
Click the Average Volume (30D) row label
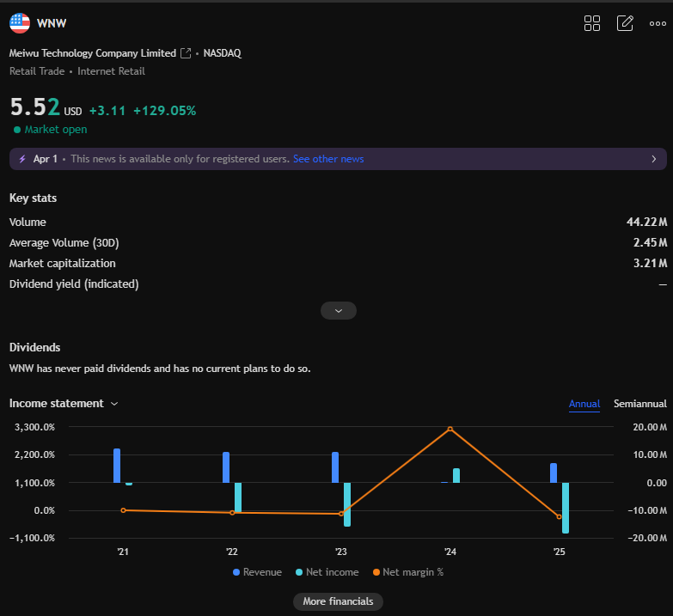tap(64, 243)
